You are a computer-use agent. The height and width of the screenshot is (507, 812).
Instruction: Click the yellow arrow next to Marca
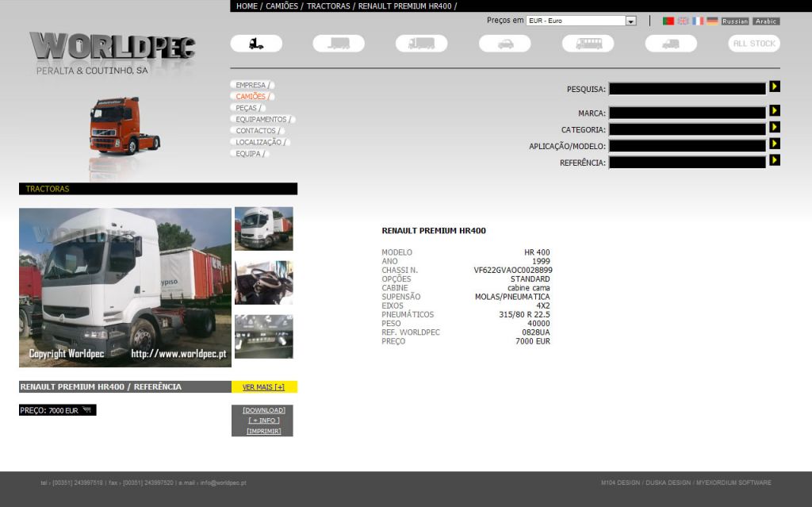click(x=775, y=111)
